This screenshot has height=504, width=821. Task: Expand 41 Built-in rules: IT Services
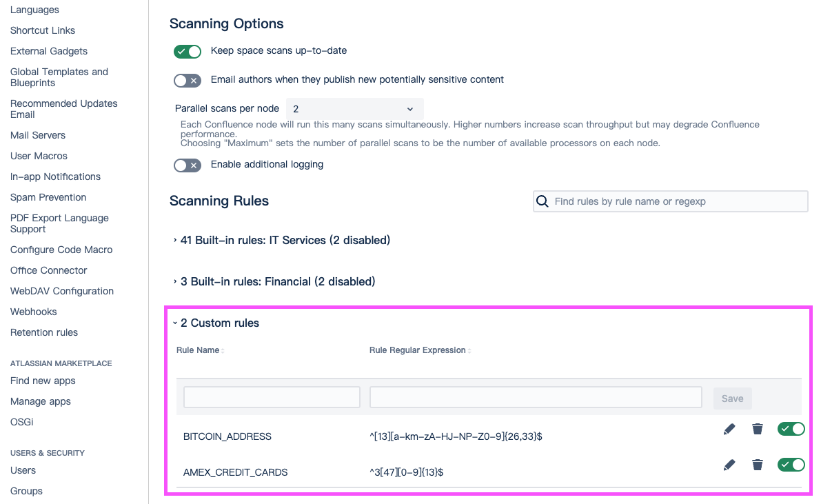[x=285, y=240]
